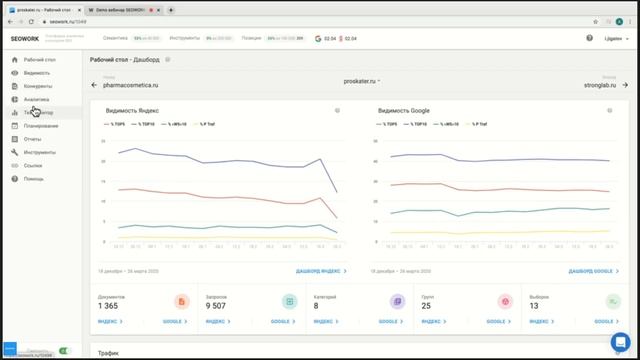This screenshot has width=640, height=360.
Task: Click the Chrome profile avatar
Action: coord(619,22)
